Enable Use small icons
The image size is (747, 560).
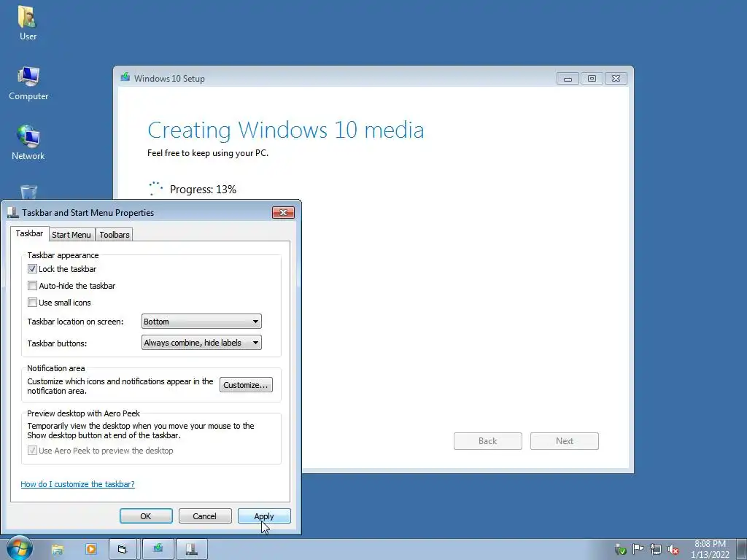click(32, 303)
